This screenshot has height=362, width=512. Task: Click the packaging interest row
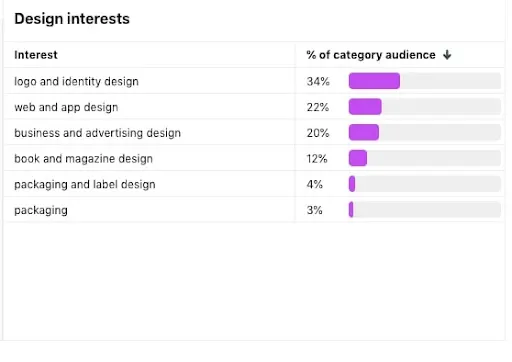(254, 210)
